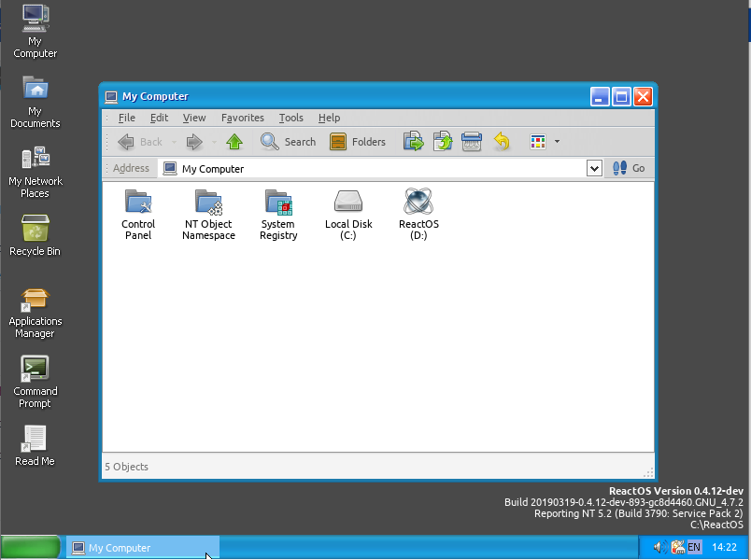Click the Go button
751x560 pixels.
629,168
